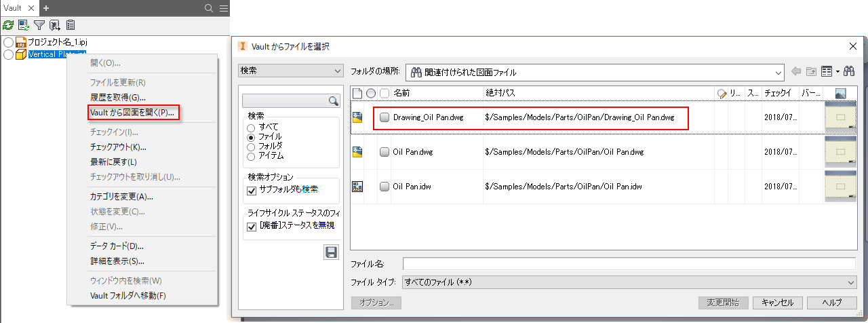Viewport: 868px width, 323px height.
Task: Click the dialog back arrow icon
Action: coord(796,71)
